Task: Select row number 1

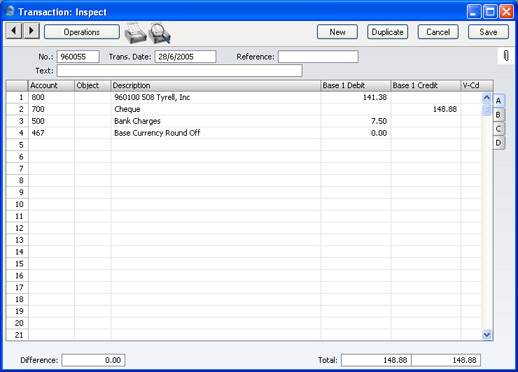Action: pyautogui.click(x=17, y=97)
